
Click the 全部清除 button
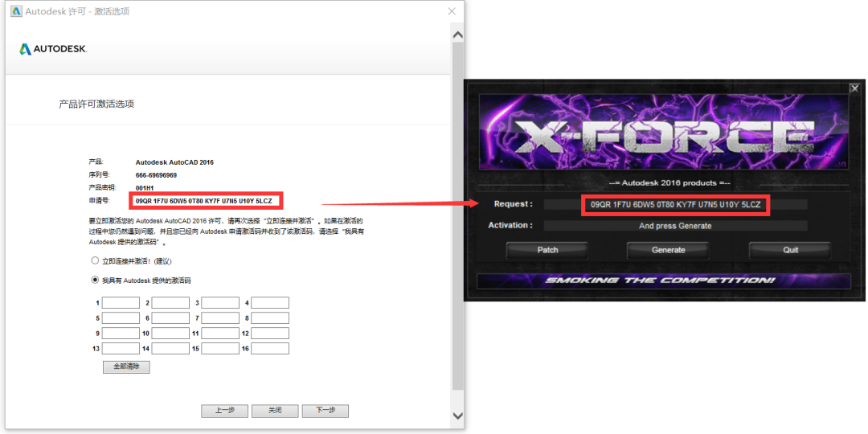[x=126, y=367]
